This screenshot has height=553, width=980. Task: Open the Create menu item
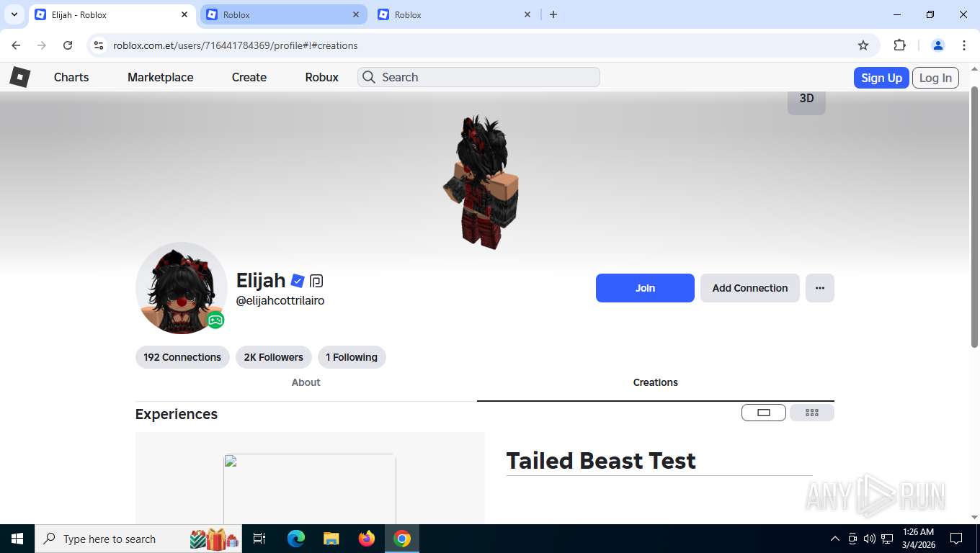coord(249,77)
